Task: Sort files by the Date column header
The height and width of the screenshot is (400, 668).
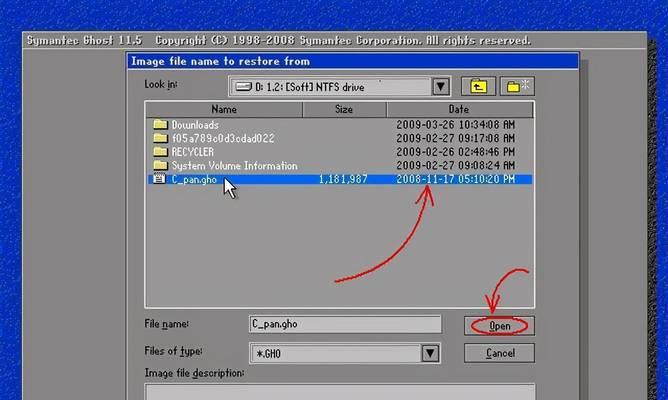Action: click(459, 109)
